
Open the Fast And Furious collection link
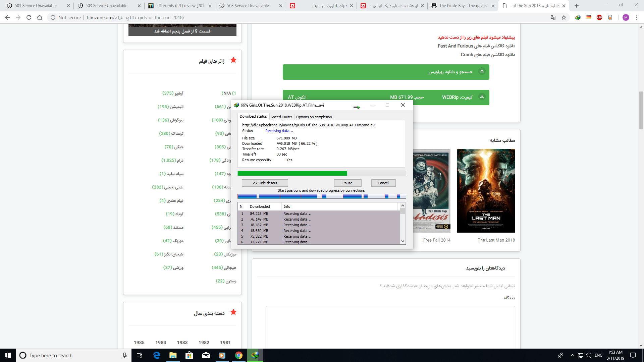(476, 46)
